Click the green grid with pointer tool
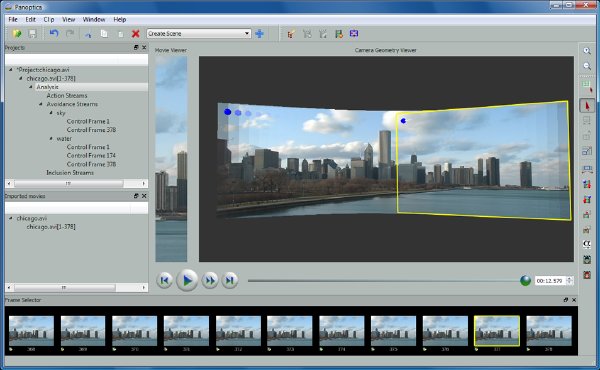The height and width of the screenshot is (370, 600). point(587,86)
